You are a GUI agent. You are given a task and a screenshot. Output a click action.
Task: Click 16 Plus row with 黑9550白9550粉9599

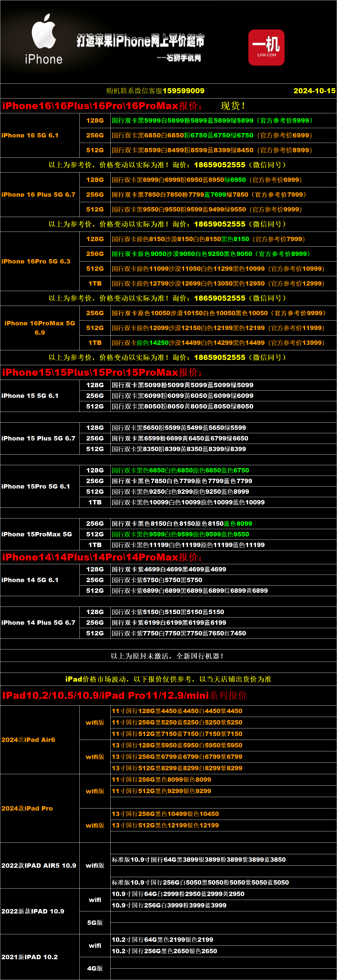(224, 210)
